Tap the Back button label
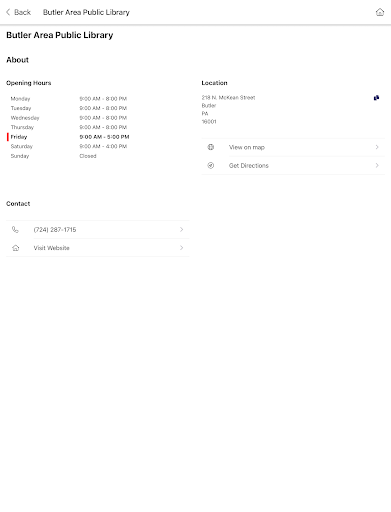This screenshot has height=512, width=391. click(22, 12)
